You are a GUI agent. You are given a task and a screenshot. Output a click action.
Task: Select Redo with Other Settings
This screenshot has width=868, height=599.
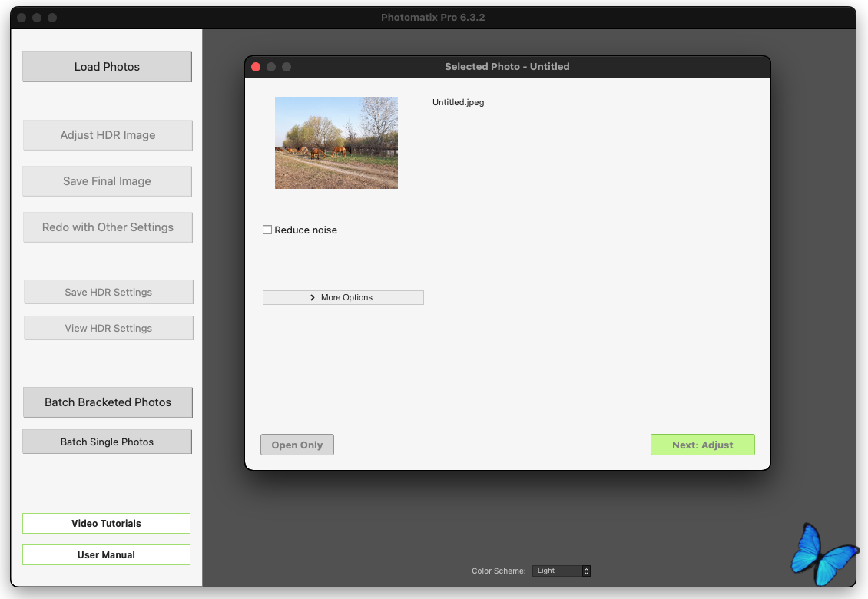point(108,227)
